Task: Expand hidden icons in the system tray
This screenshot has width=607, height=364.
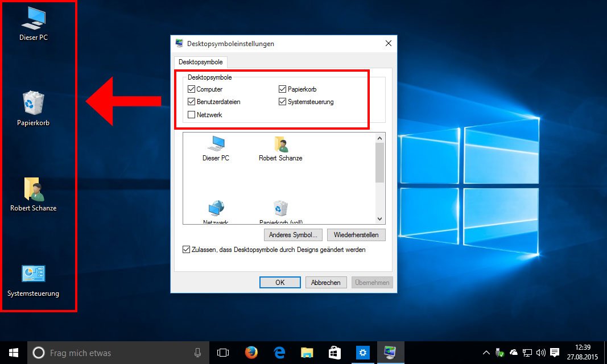Action: [x=486, y=353]
